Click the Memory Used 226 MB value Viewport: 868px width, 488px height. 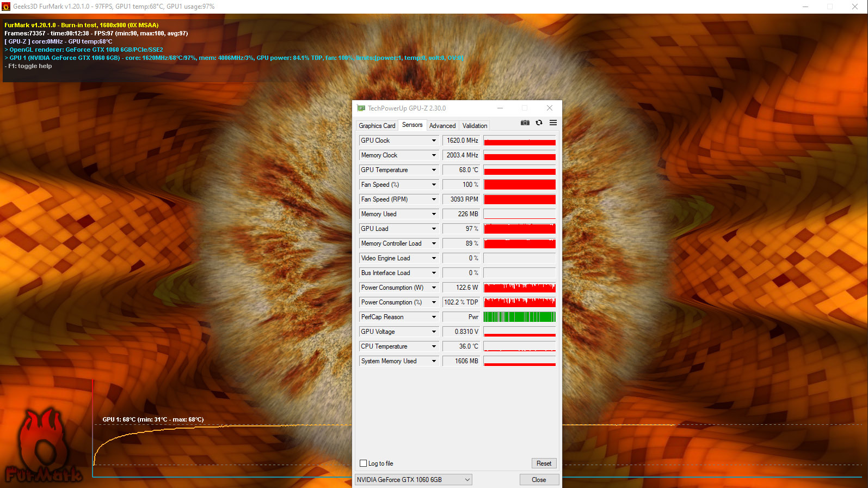pyautogui.click(x=461, y=214)
